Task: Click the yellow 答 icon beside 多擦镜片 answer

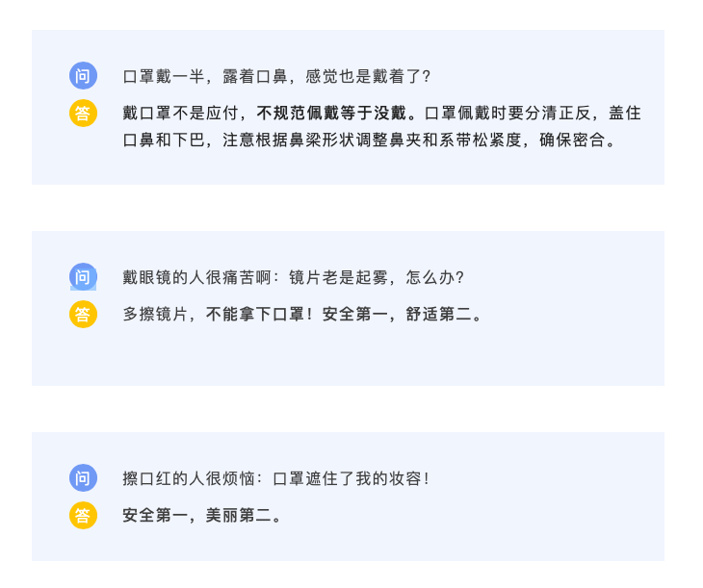Action: 83,314
